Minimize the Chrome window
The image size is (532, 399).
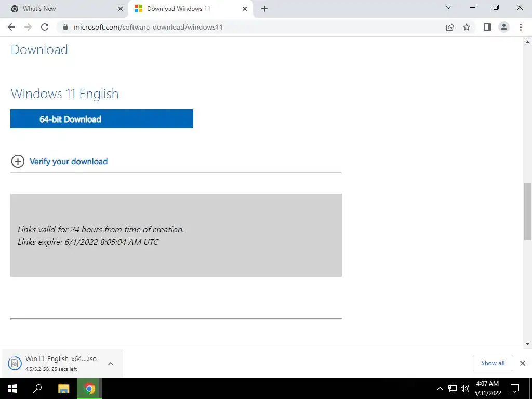[472, 7]
